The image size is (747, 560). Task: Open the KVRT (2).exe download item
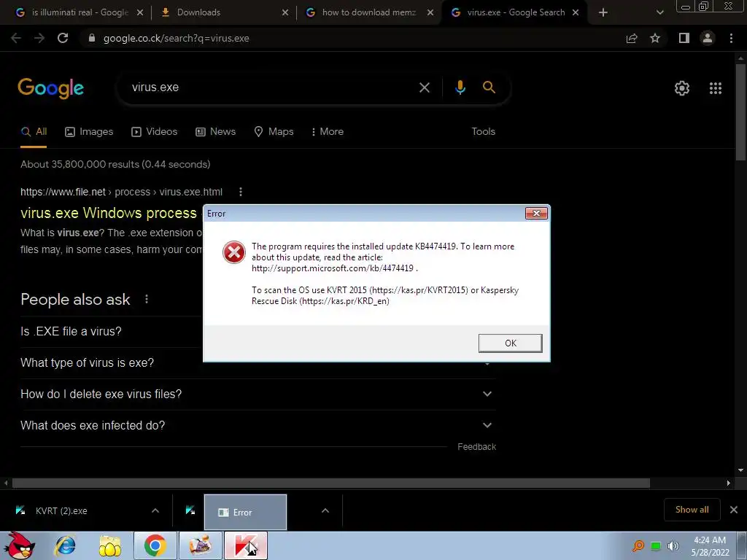61,511
